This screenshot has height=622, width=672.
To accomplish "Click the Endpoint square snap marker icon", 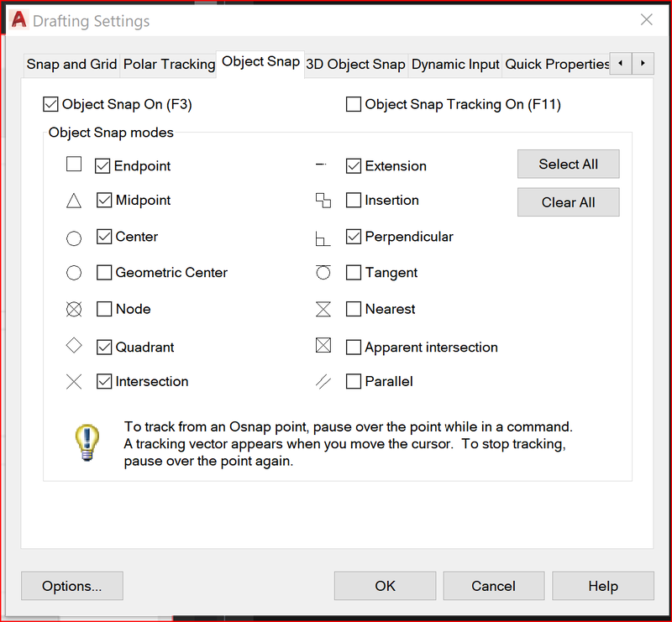I will pos(74,165).
